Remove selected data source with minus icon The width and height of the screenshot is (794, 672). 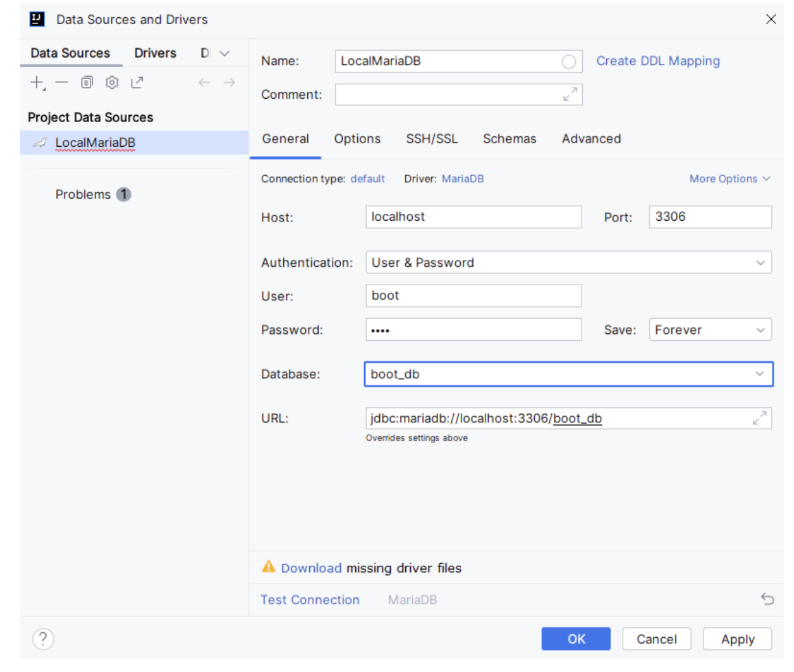point(62,82)
